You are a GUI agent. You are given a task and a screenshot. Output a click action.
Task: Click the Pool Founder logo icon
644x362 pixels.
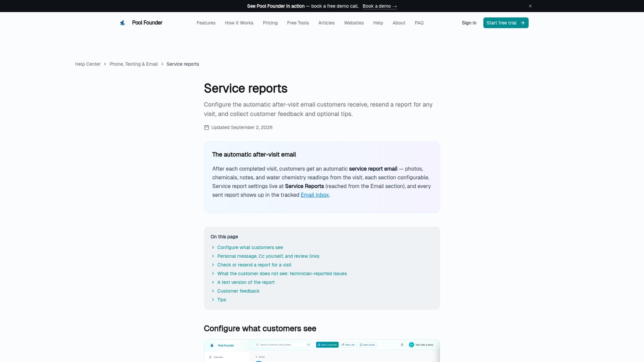point(122,23)
